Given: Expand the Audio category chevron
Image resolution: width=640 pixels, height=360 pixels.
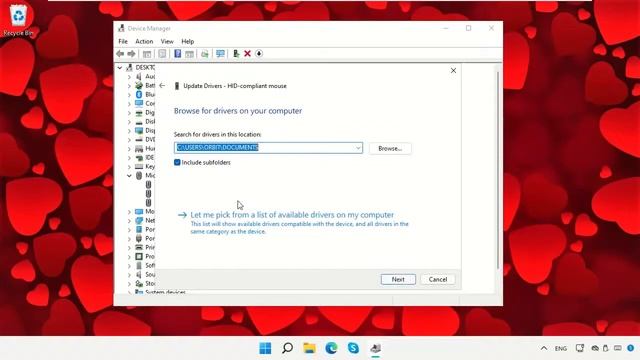Looking at the screenshot, I should 129,76.
